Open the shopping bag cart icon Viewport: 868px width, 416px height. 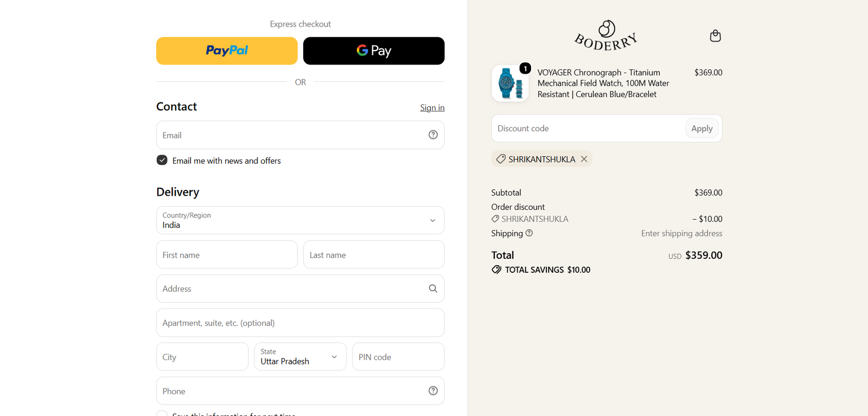click(x=715, y=36)
